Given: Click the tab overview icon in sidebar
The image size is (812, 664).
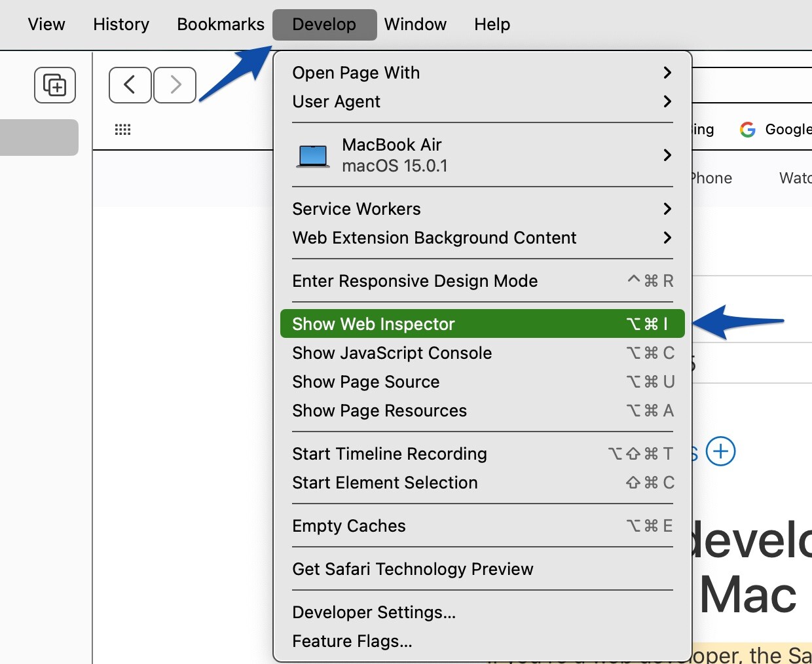Looking at the screenshot, I should [x=55, y=85].
